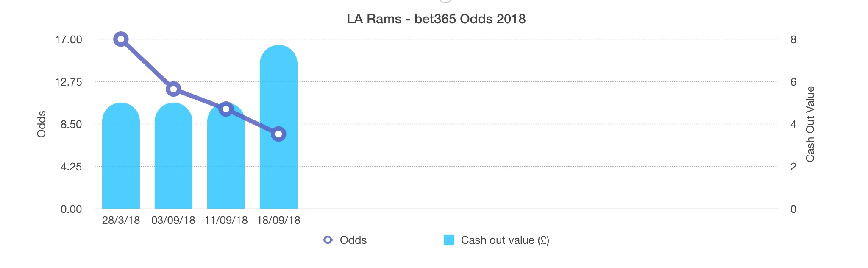Click the right Cash Out Value axis title
The width and height of the screenshot is (868, 268).
point(810,124)
